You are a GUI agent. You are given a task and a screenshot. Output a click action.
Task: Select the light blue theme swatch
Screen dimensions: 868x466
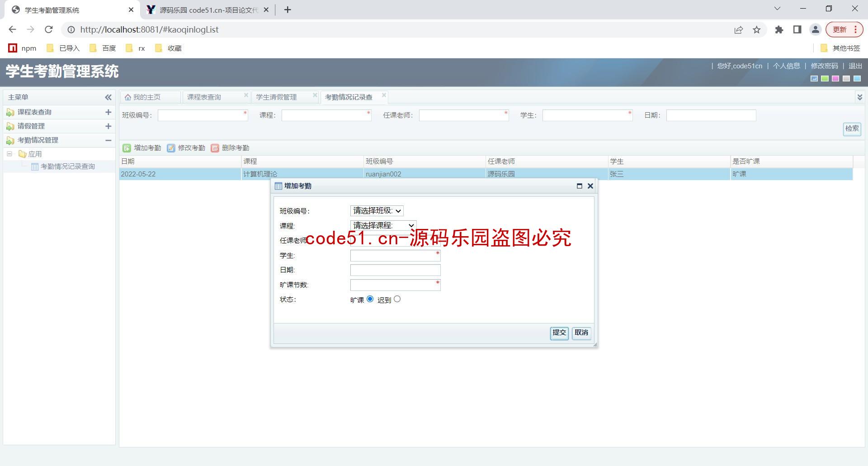857,79
